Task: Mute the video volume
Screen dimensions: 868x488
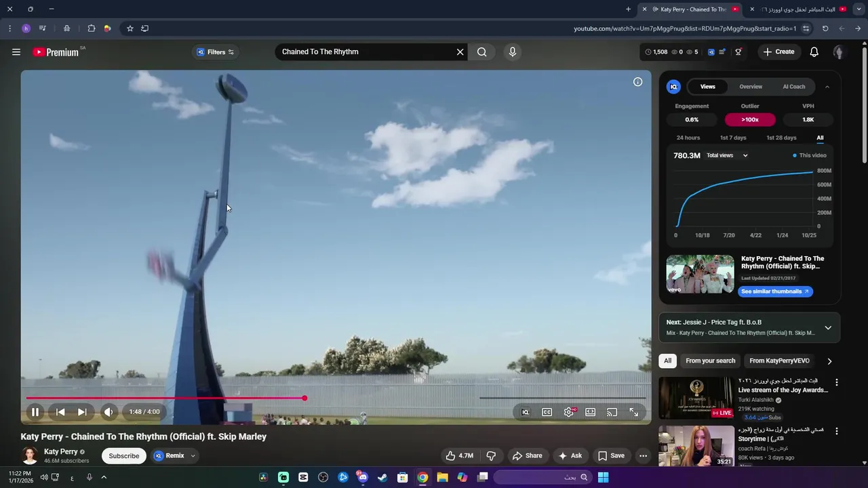Action: (108, 412)
